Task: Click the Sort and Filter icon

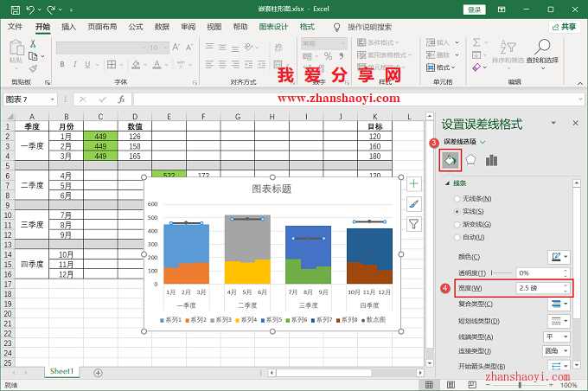Action: click(x=508, y=47)
